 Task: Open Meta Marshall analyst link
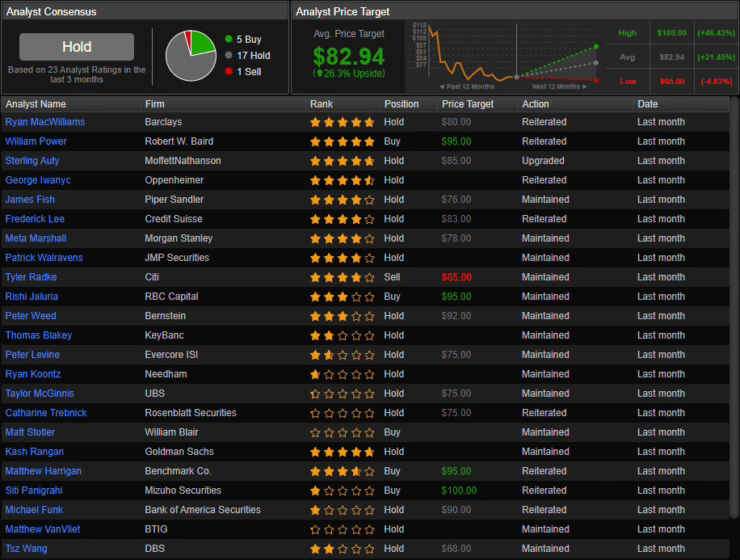36,238
